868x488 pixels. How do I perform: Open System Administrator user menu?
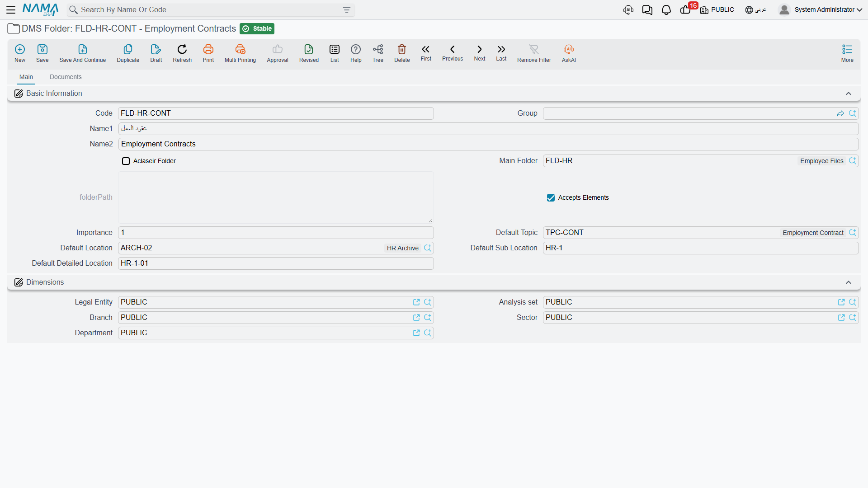coord(821,10)
